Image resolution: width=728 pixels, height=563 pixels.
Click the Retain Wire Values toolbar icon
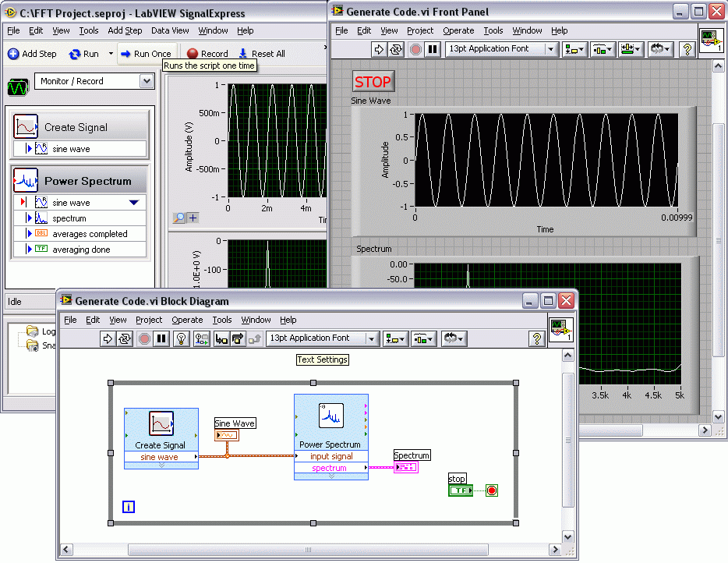coord(201,338)
